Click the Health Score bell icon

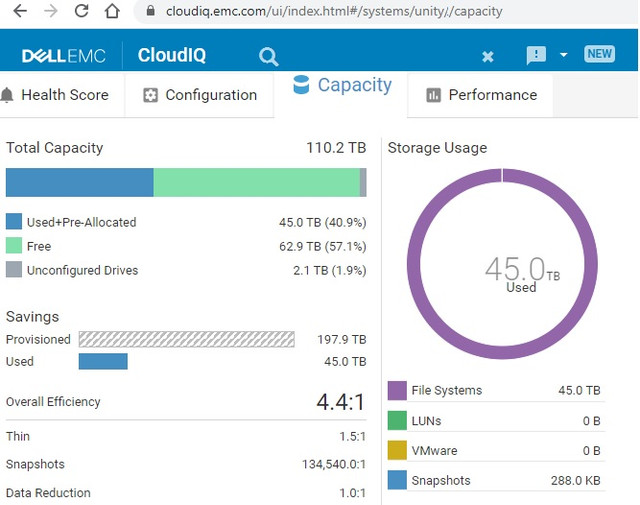(x=7, y=95)
